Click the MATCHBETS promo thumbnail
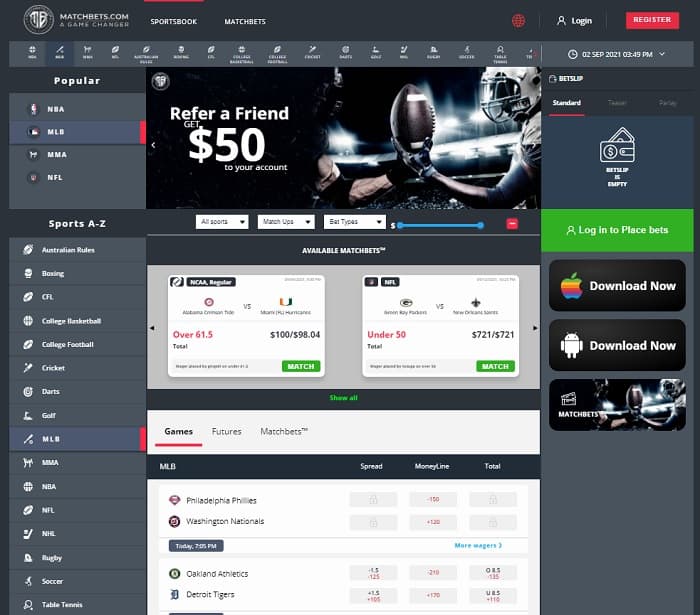This screenshot has height=615, width=700. coord(617,405)
